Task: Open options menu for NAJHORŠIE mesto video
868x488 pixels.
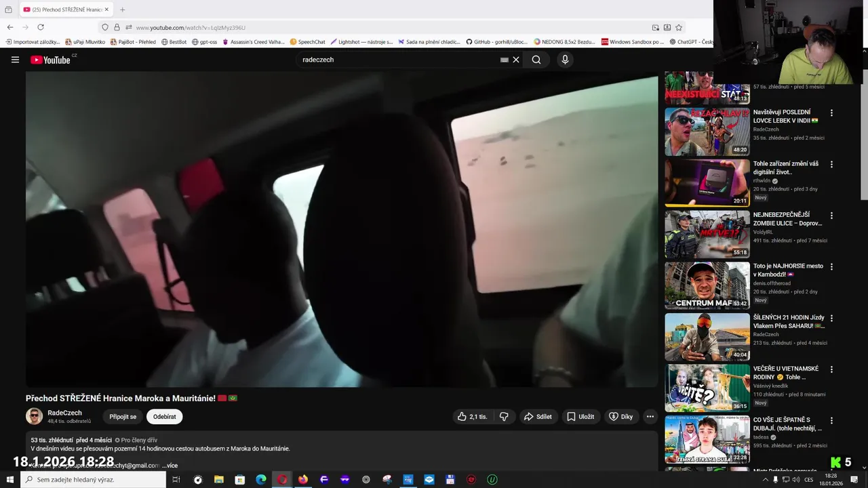Action: [831, 267]
